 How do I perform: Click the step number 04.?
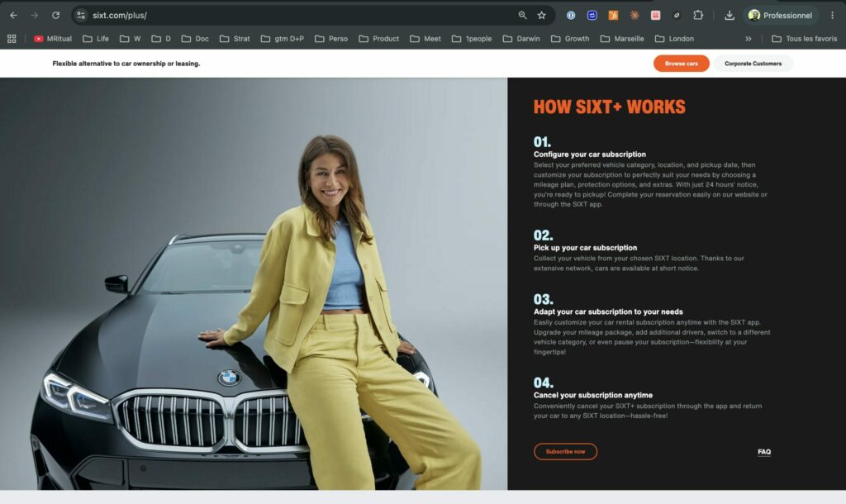[544, 383]
